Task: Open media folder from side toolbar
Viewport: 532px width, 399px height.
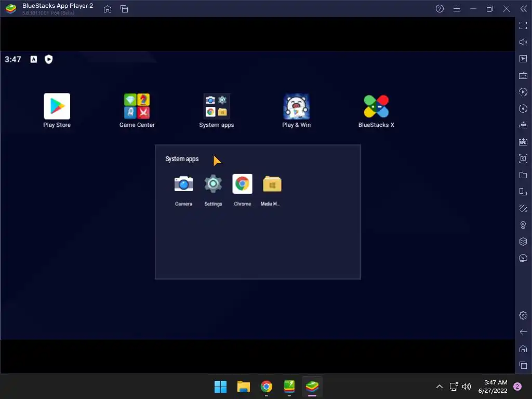Action: [x=523, y=175]
